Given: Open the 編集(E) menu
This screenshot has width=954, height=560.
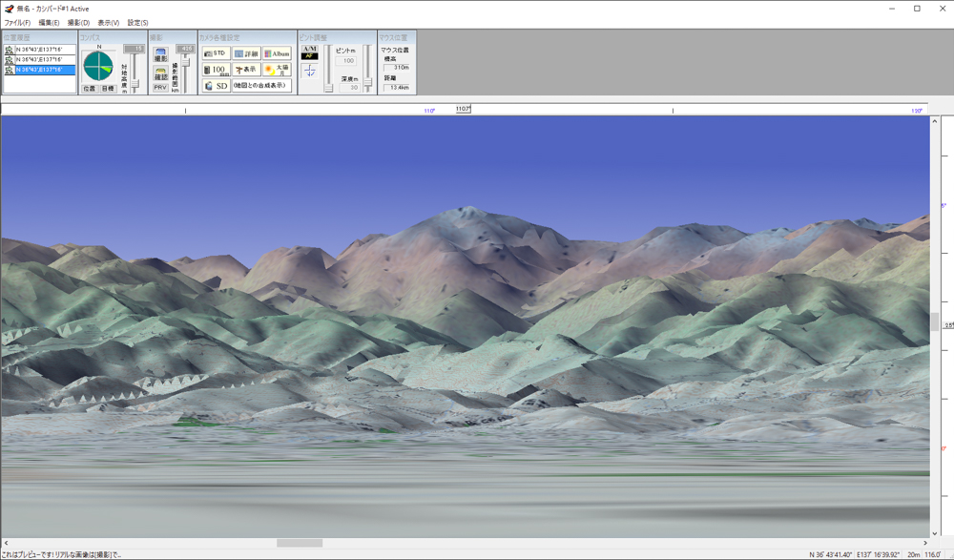Looking at the screenshot, I should coord(49,23).
